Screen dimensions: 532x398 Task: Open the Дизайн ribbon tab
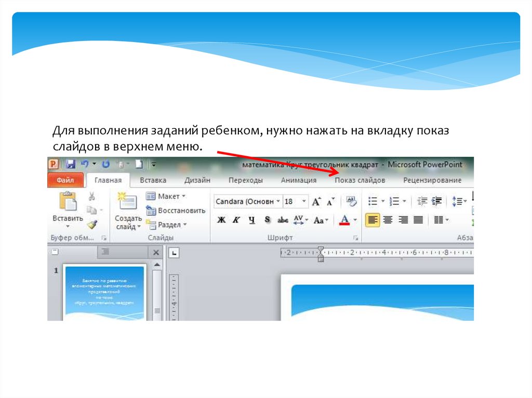point(197,180)
